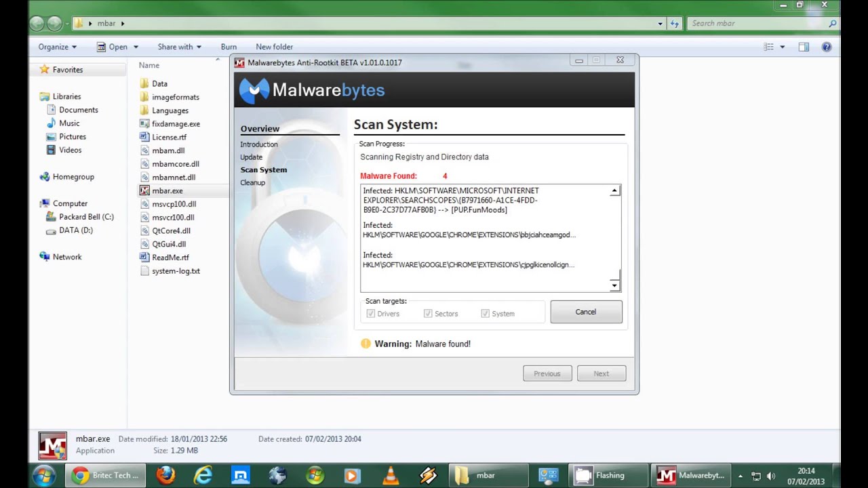Click the Name column header
868x488 pixels.
[x=149, y=65]
